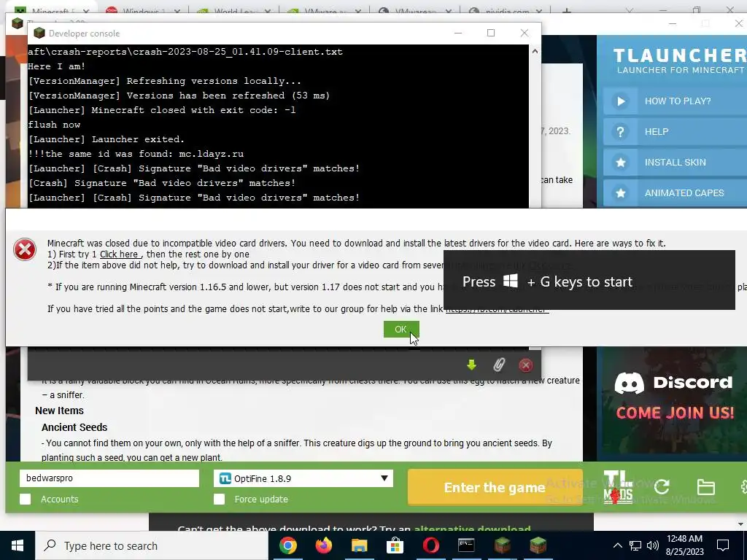Click the 'Type here to search' taskbar box
The image size is (747, 560).
tap(152, 545)
